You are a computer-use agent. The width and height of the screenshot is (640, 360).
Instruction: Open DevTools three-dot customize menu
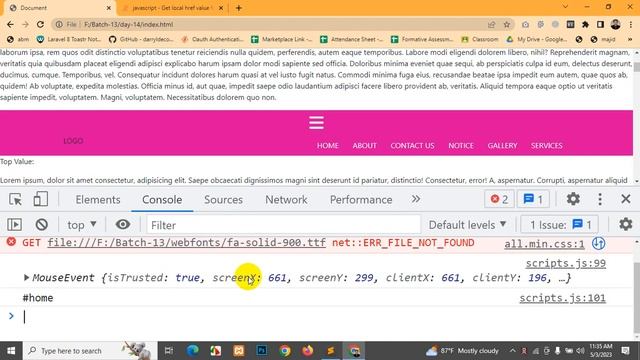click(x=600, y=199)
